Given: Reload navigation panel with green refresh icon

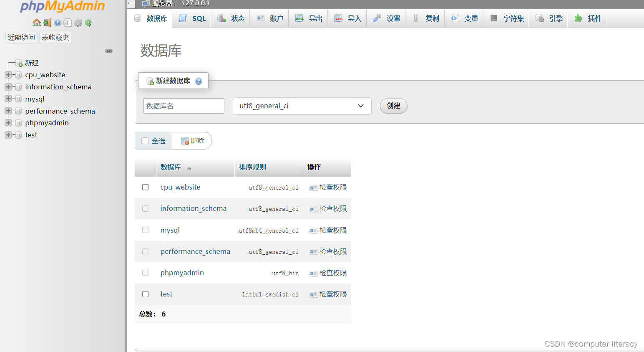Looking at the screenshot, I should [88, 23].
